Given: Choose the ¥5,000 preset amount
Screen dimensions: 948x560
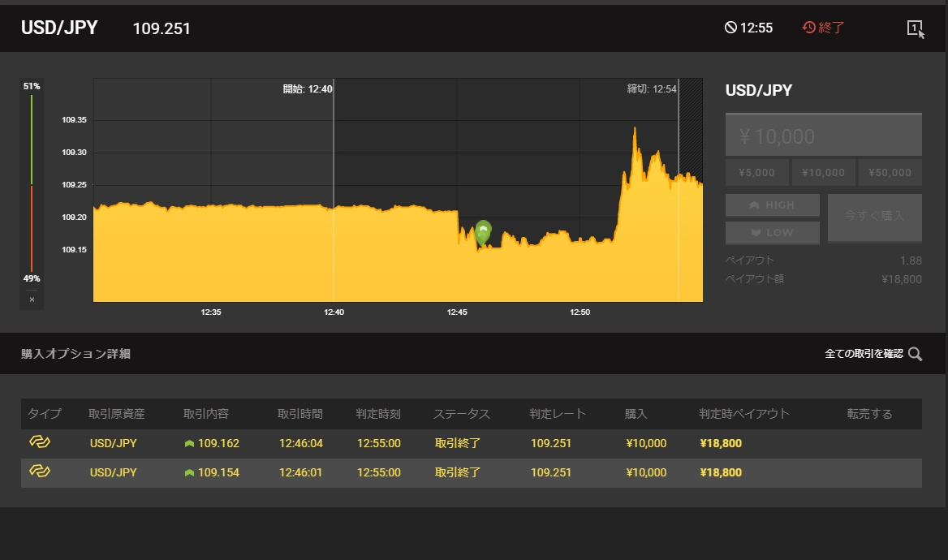Looking at the screenshot, I should pyautogui.click(x=756, y=173).
